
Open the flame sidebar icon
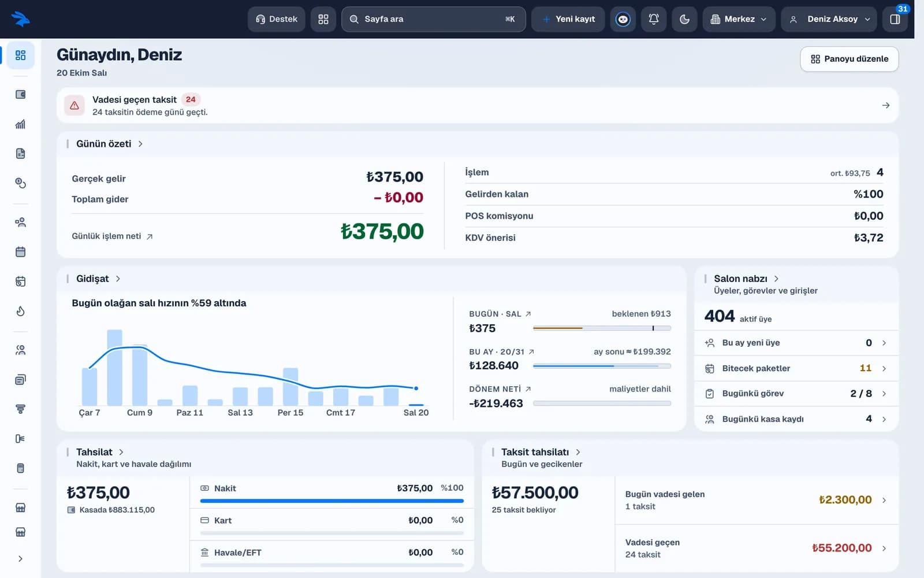click(x=20, y=312)
